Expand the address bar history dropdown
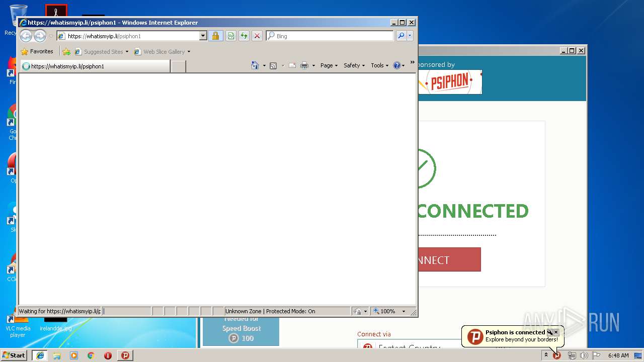 tap(203, 36)
